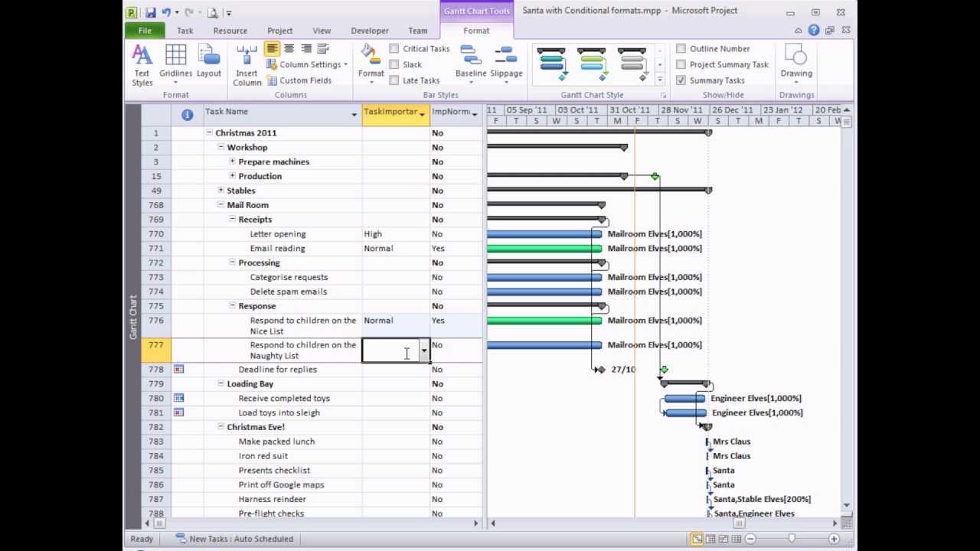Screen dimensions: 980x551
Task: Zoom out the timescale
Action: click(750, 539)
